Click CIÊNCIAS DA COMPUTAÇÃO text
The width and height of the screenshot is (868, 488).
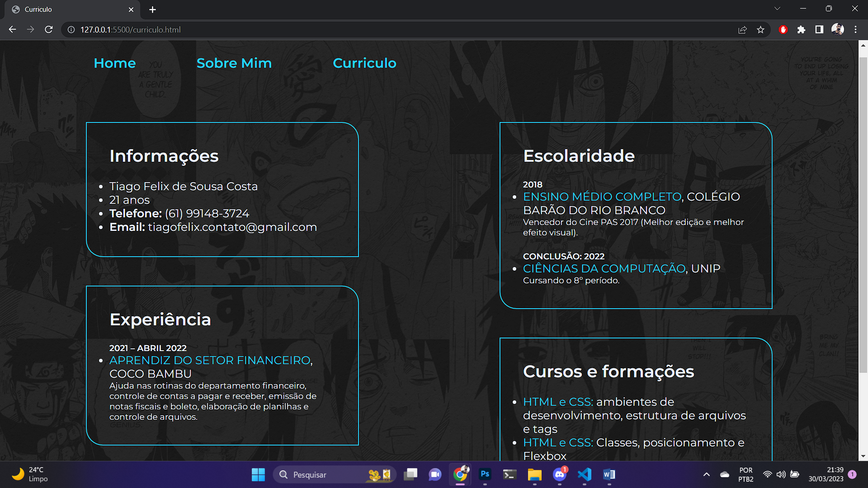pyautogui.click(x=604, y=268)
